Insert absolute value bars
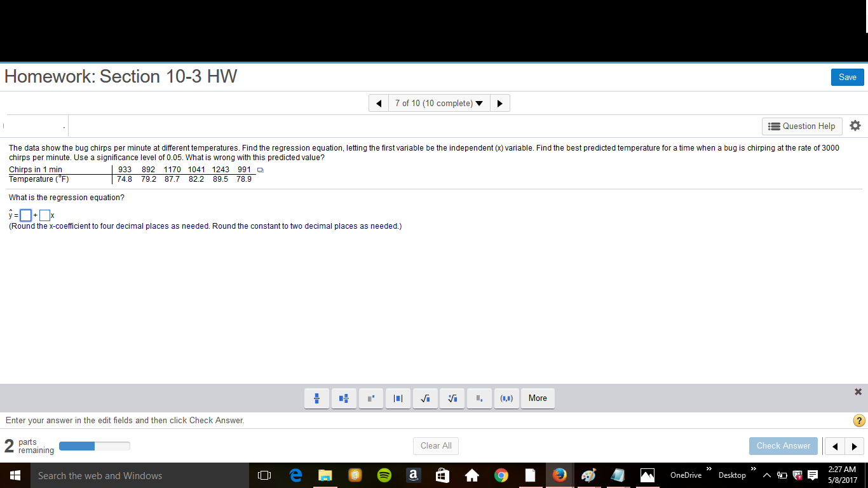Viewport: 868px width, 488px height. [x=398, y=398]
